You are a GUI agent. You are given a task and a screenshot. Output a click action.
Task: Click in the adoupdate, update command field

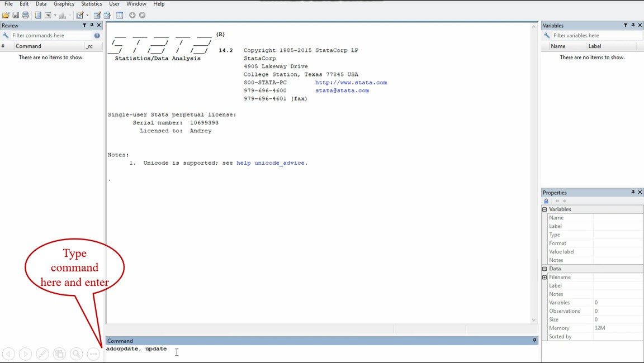point(322,353)
